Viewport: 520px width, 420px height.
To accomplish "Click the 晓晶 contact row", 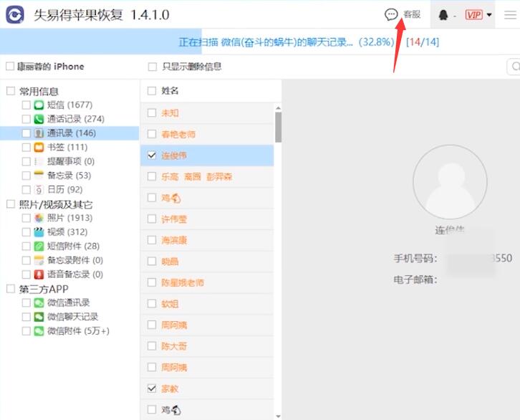I will [x=207, y=262].
